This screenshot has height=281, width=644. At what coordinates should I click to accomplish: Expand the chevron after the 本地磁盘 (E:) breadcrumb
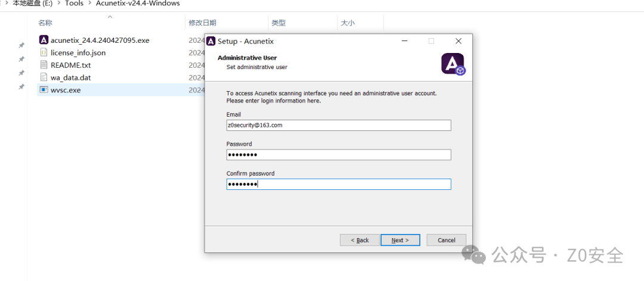click(58, 4)
